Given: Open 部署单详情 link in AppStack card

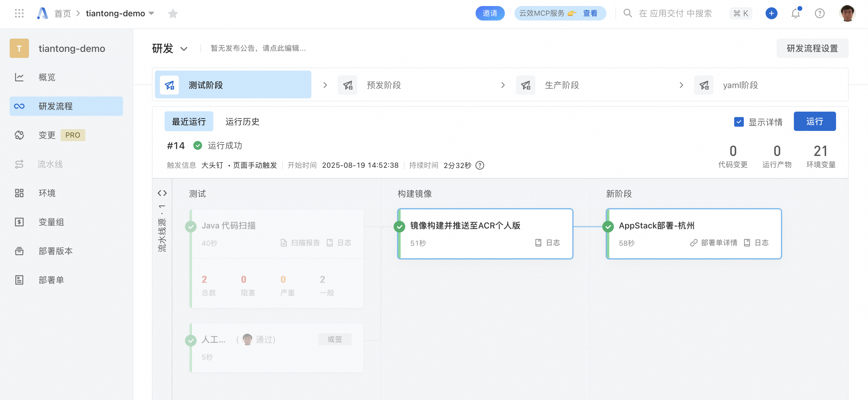Looking at the screenshot, I should coord(713,243).
